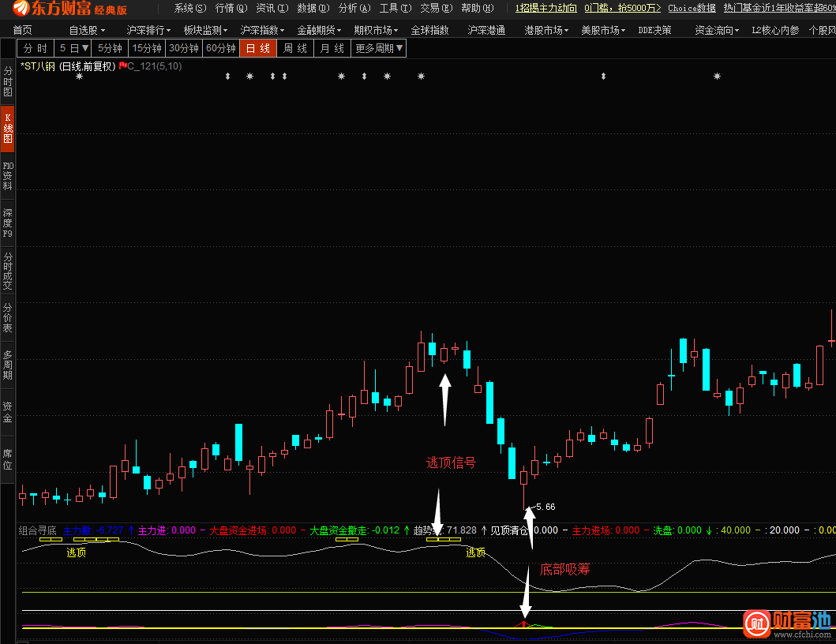Open the 分析(A) menu
This screenshot has width=836, height=644.
coord(353,9)
